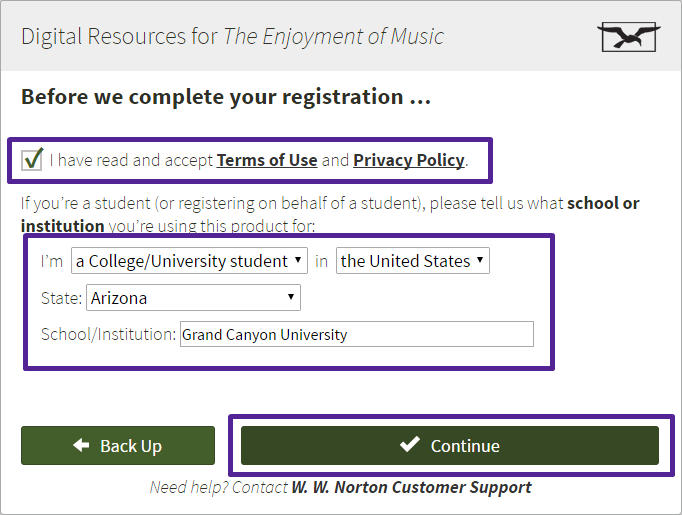This screenshot has height=515, width=682.
Task: Click the 'I have read and accept' label text
Action: pos(131,160)
